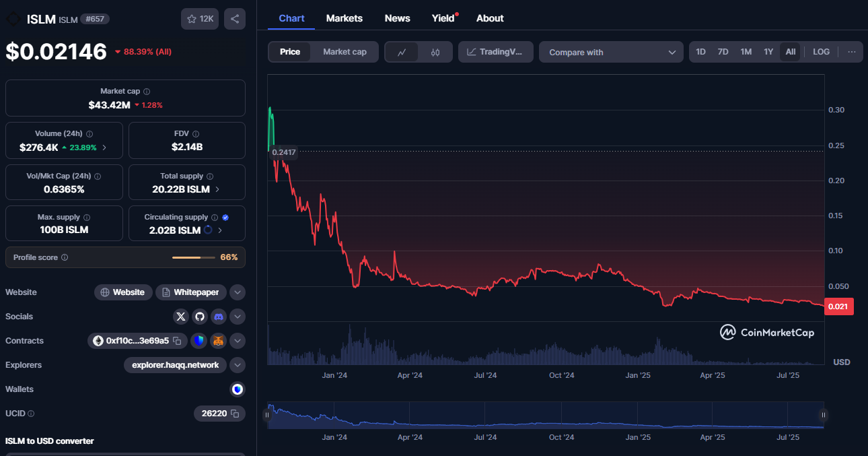Expand the Socials row chevron
Screen dimensions: 868x456
tap(238, 317)
